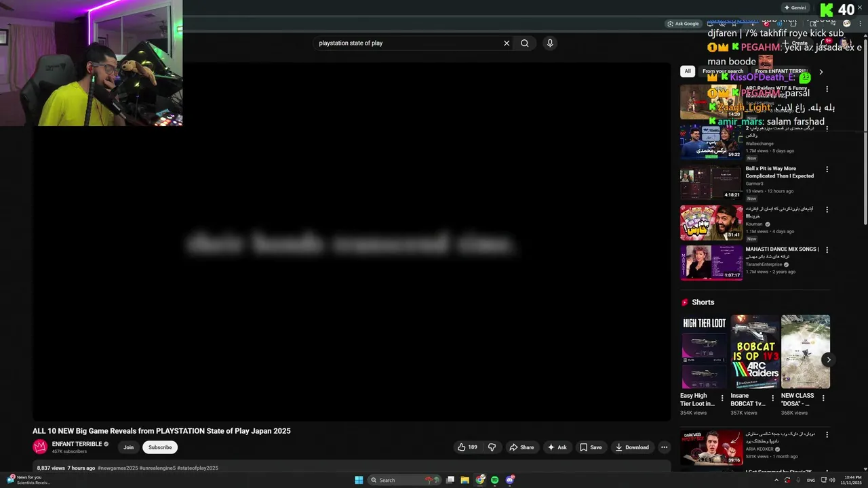Download the video

[x=632, y=447]
